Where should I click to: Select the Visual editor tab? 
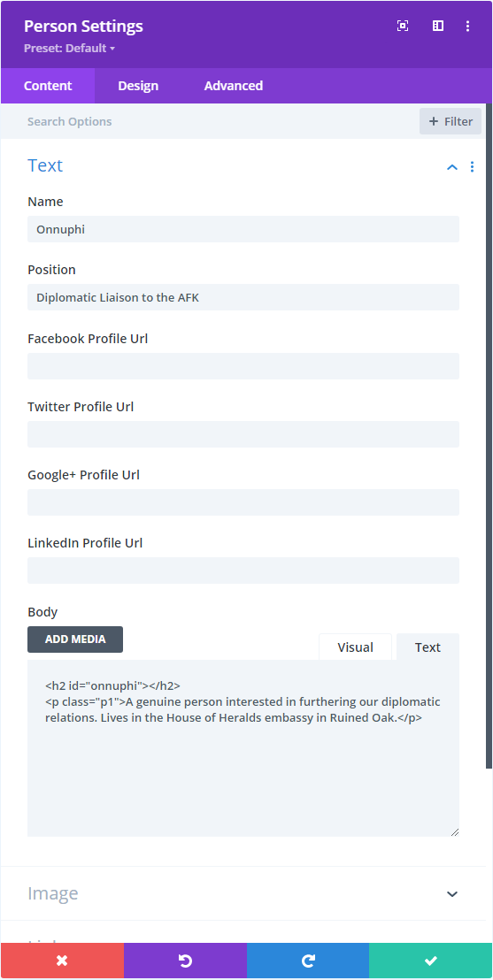[x=355, y=647]
